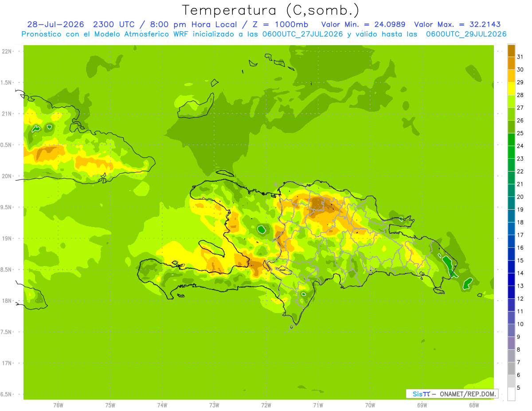Click the legend value "31"

(520, 57)
